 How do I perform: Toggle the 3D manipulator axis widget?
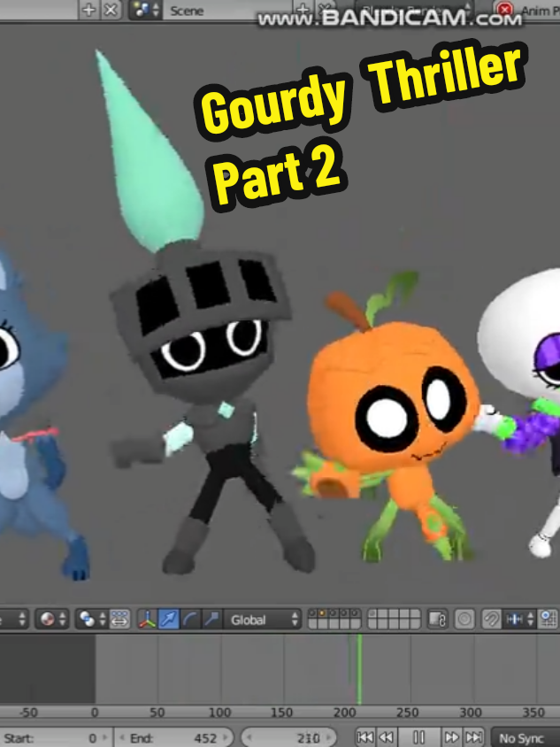(147, 620)
